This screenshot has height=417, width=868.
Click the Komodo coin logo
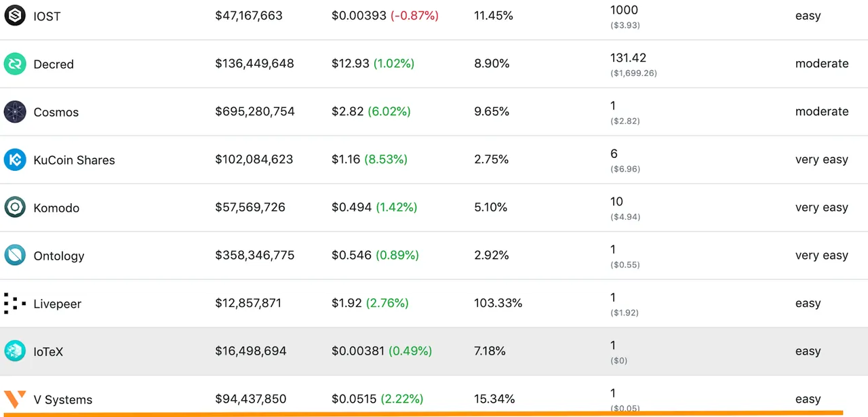(x=15, y=207)
